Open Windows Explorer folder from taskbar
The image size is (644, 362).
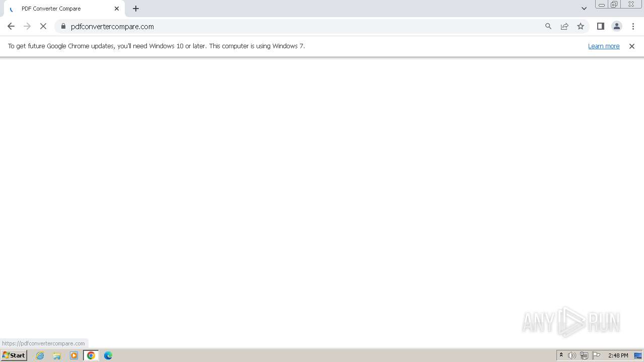(x=57, y=355)
